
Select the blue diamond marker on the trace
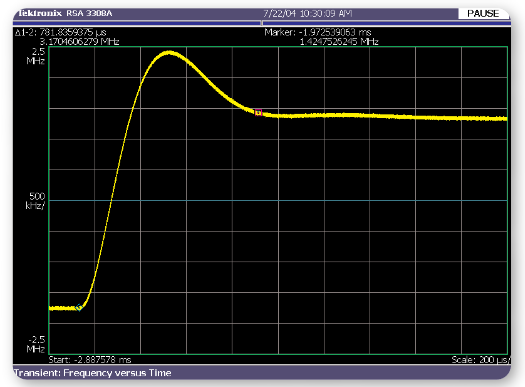(79, 307)
